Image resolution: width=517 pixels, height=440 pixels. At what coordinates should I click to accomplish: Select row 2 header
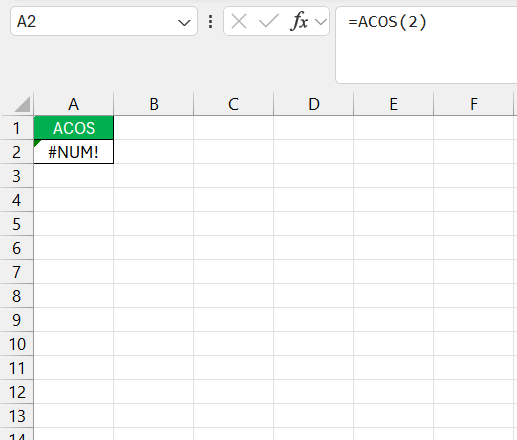[17, 152]
